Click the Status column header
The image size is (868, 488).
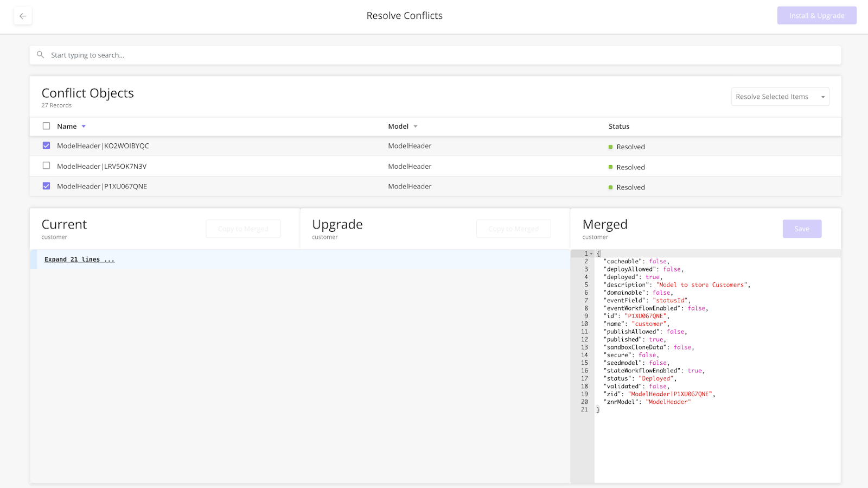619,126
